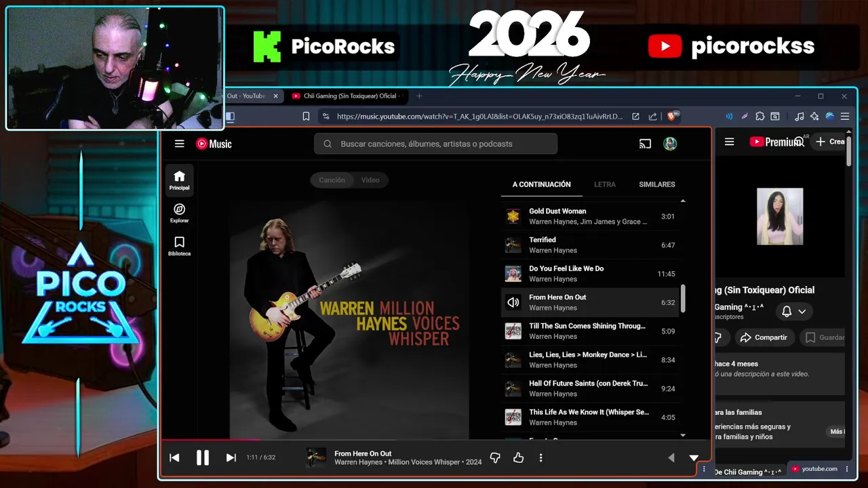Play Do You Feel Like We Do
Image resolution: width=868 pixels, height=488 pixels.
(591, 274)
